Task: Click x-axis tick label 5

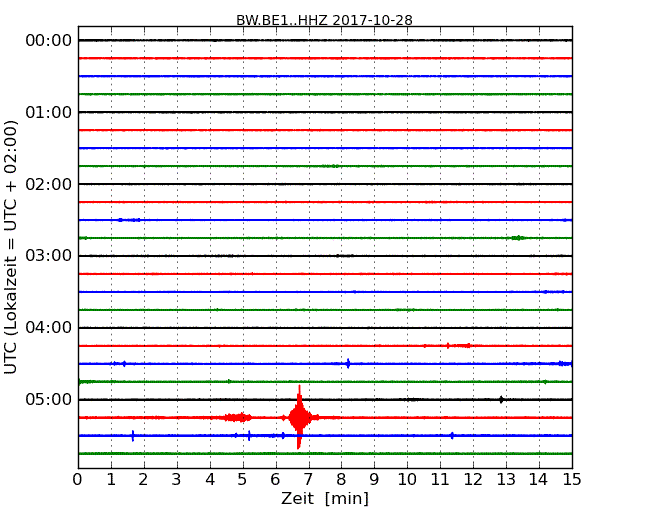Action: pyautogui.click(x=242, y=479)
